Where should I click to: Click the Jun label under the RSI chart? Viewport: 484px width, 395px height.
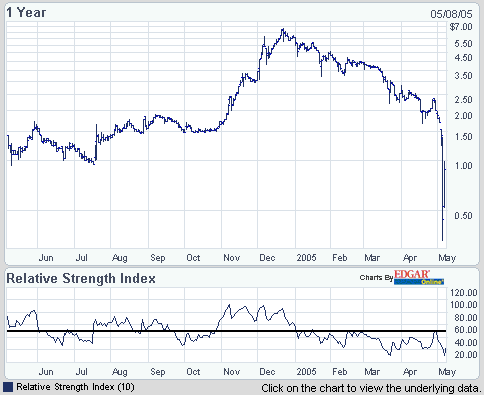(x=46, y=372)
